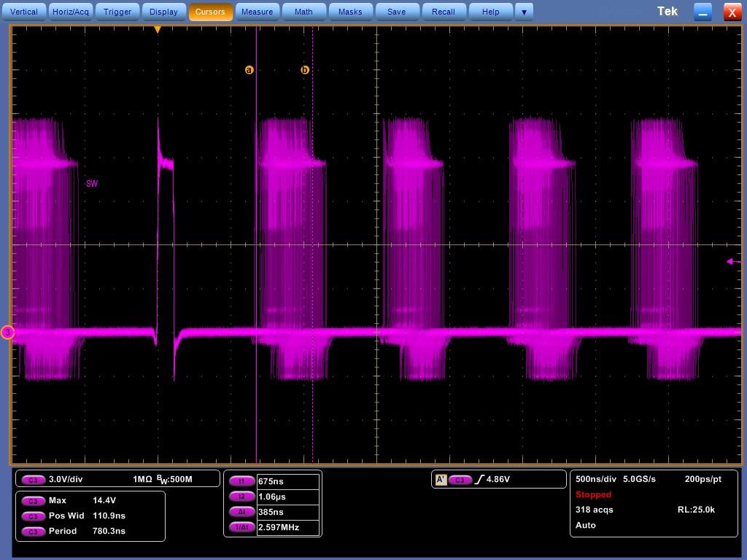Click the rising edge trigger slope icon
This screenshot has width=747, height=560.
pos(480,480)
